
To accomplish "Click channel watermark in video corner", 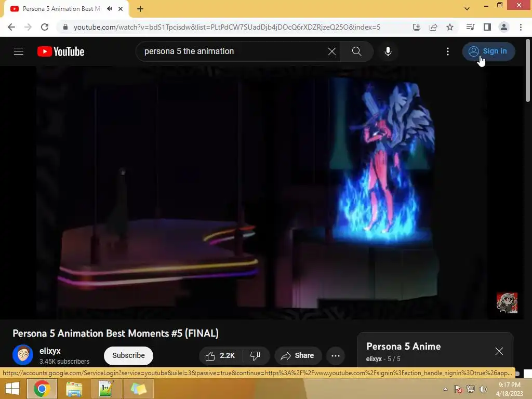I will coord(507,303).
